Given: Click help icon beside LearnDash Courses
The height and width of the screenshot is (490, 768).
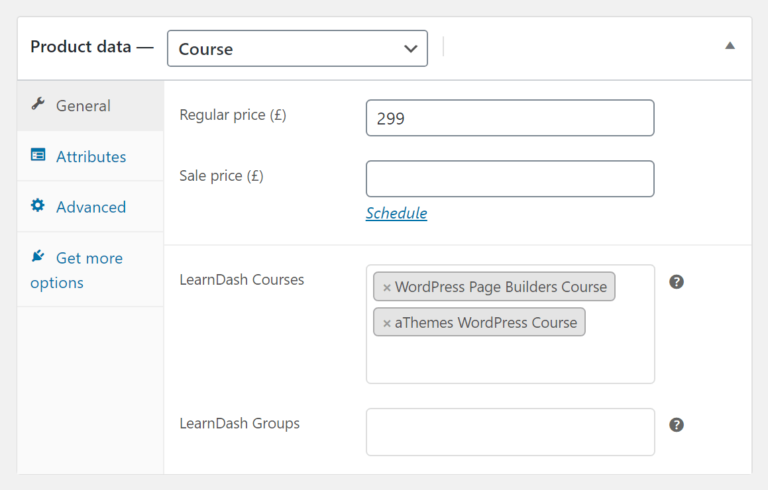Looking at the screenshot, I should (x=676, y=282).
